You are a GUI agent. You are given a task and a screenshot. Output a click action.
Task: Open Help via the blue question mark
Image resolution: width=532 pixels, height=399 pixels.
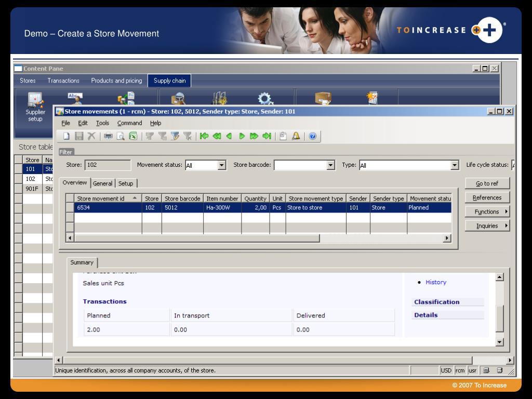coord(312,136)
